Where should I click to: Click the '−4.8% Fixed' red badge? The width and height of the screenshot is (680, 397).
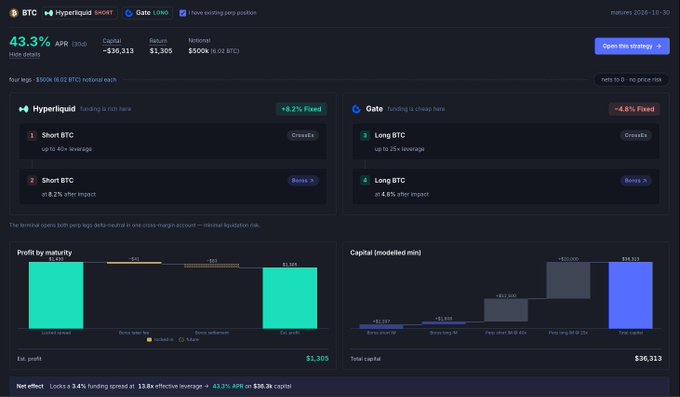click(634, 109)
